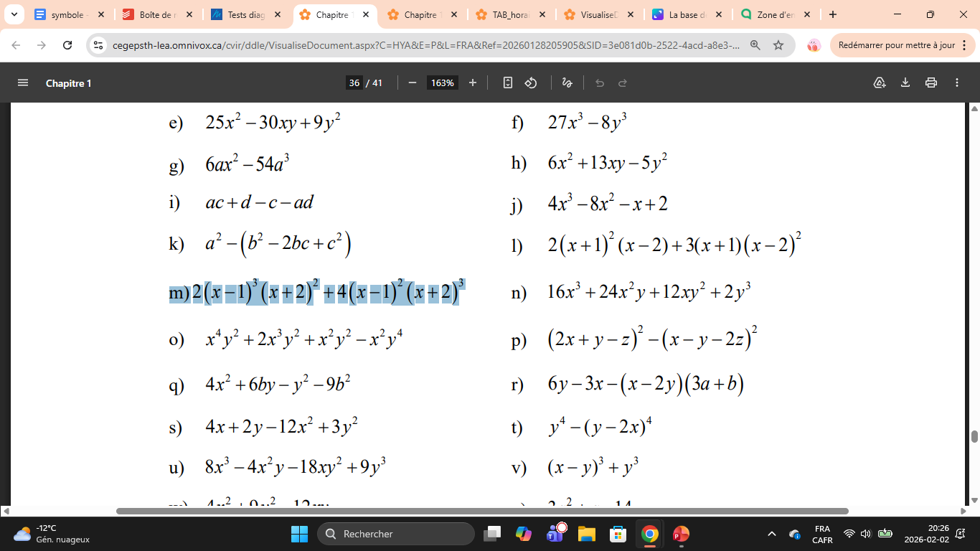
Task: Click the zoom out minus button
Action: click(413, 83)
